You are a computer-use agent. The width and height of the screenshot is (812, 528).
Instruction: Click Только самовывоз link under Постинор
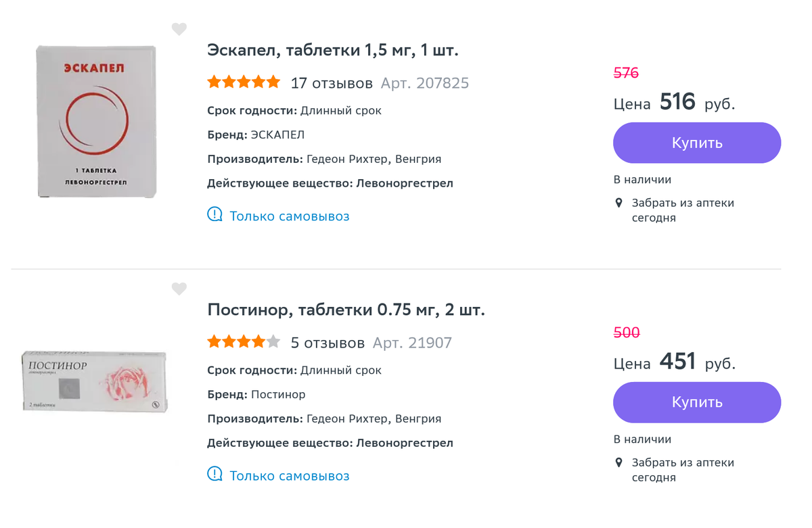click(x=290, y=476)
